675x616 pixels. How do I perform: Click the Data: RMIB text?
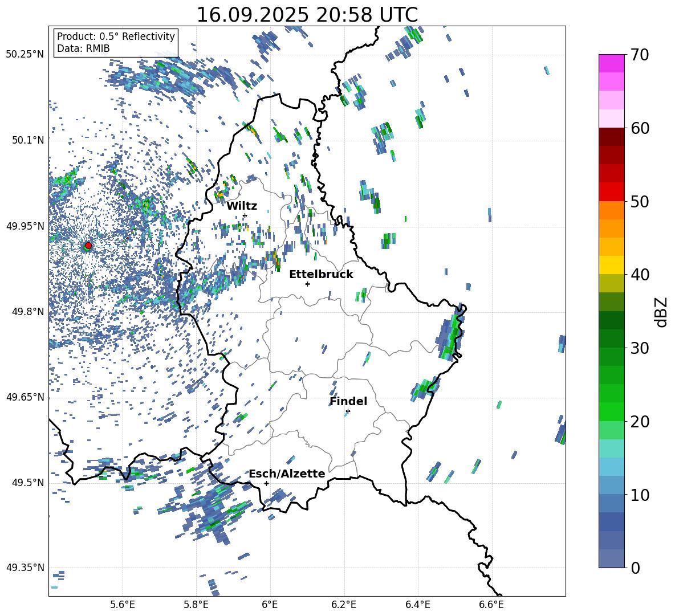83,48
